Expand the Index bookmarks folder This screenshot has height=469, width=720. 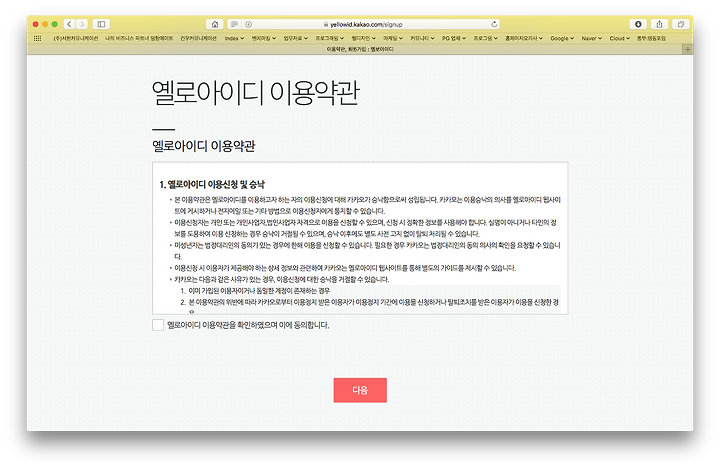[234, 38]
